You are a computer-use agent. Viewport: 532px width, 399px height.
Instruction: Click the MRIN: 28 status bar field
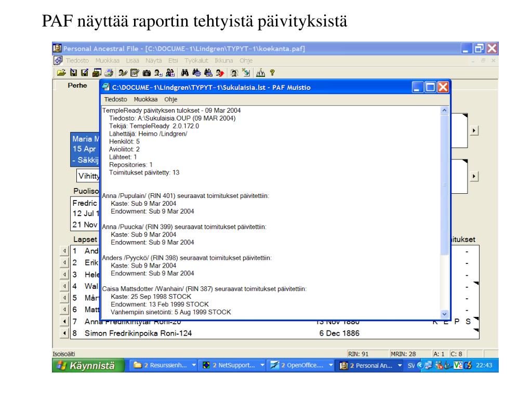[x=409, y=354]
